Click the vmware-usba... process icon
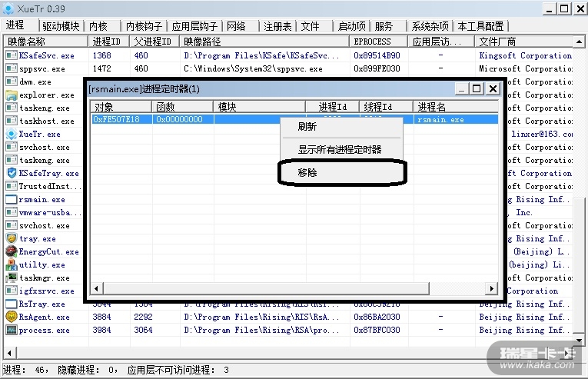Viewport: 588px width, 379px height. 12,212
